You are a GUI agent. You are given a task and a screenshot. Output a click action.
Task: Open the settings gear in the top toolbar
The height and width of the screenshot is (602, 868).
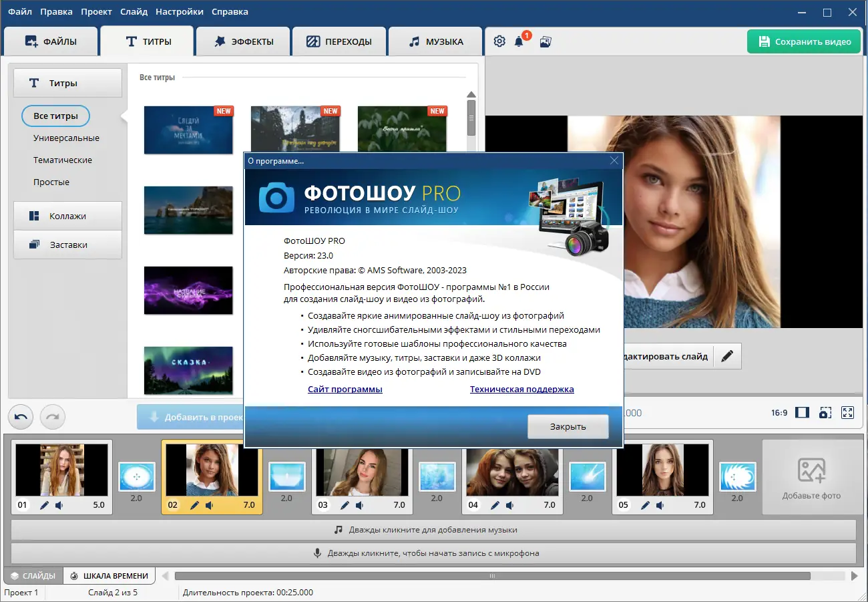(x=499, y=41)
